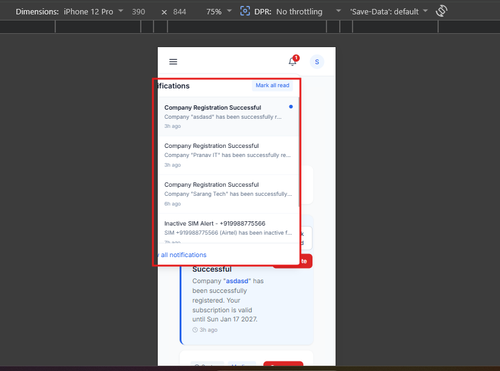Open notification about company "Sarang Tech"
The image size is (500, 371).
(228, 194)
